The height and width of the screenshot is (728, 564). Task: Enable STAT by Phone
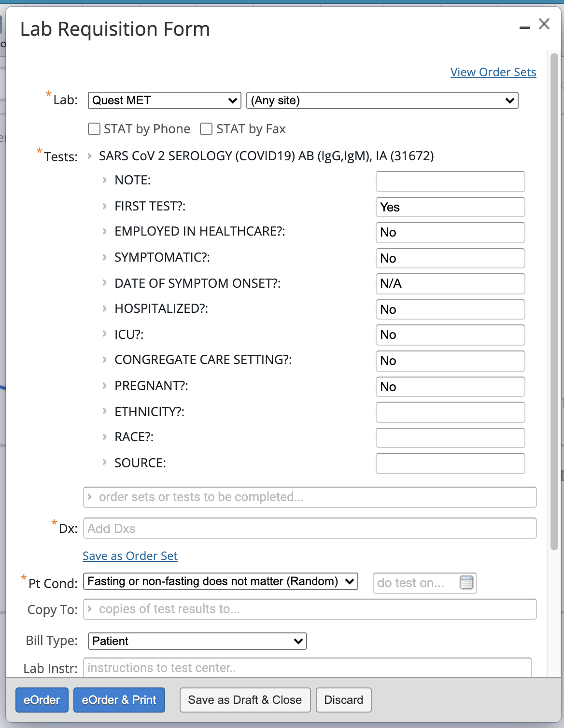[x=94, y=128]
